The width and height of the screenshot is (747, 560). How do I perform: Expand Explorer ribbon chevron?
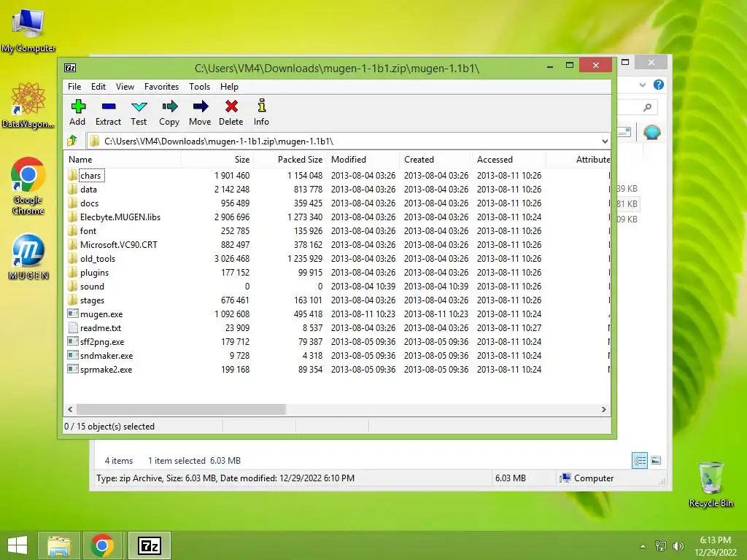point(642,85)
